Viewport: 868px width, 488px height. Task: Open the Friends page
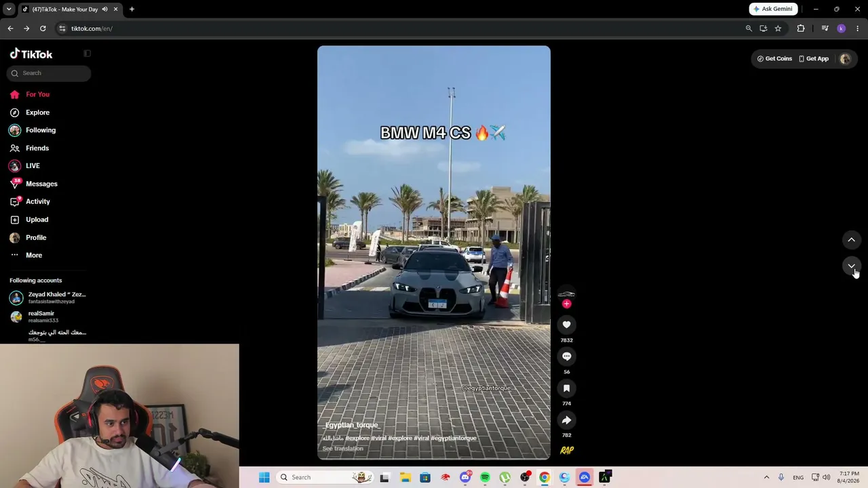tap(30, 148)
